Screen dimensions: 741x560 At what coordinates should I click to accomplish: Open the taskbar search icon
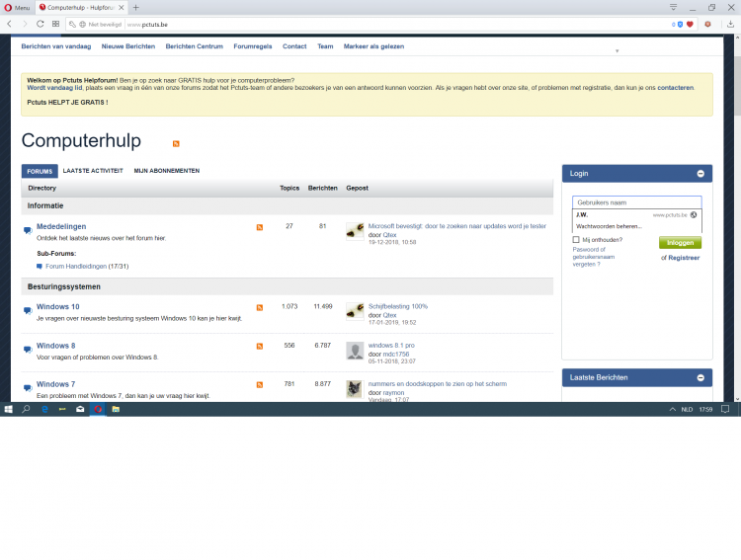click(26, 409)
